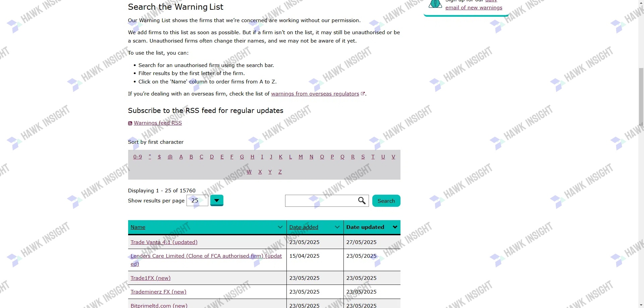Screen dimensions: 644x308
Task: Filter firms starting with E
Action: pyautogui.click(x=222, y=157)
